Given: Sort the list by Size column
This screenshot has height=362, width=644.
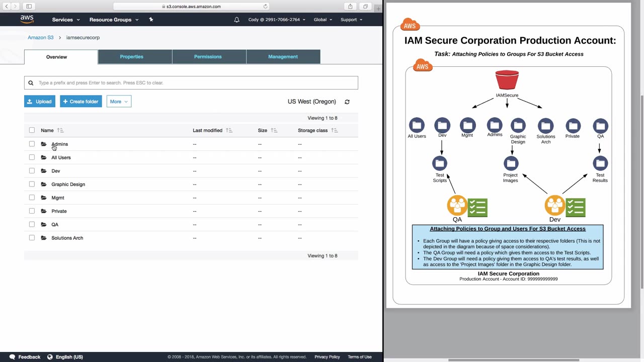Looking at the screenshot, I should [x=268, y=130].
